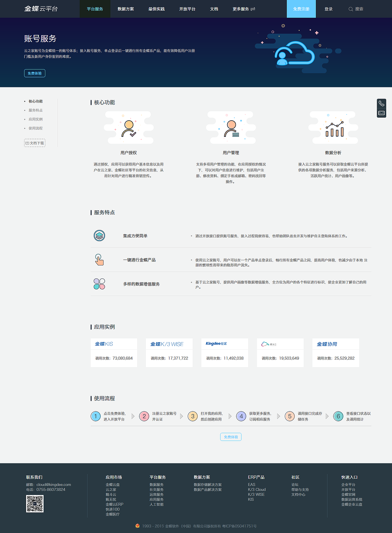This screenshot has width=392, height=533.
Task: Open the 社交服务 footer link
Action: [x=156, y=490]
